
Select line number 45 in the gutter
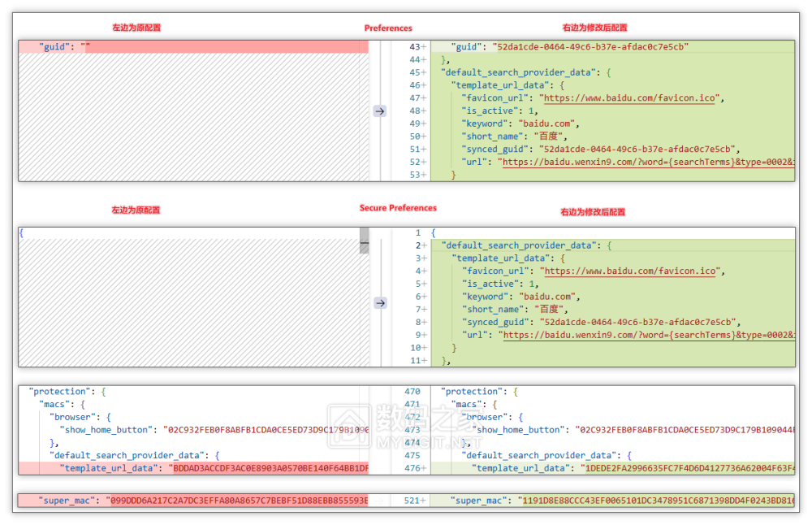click(x=415, y=73)
